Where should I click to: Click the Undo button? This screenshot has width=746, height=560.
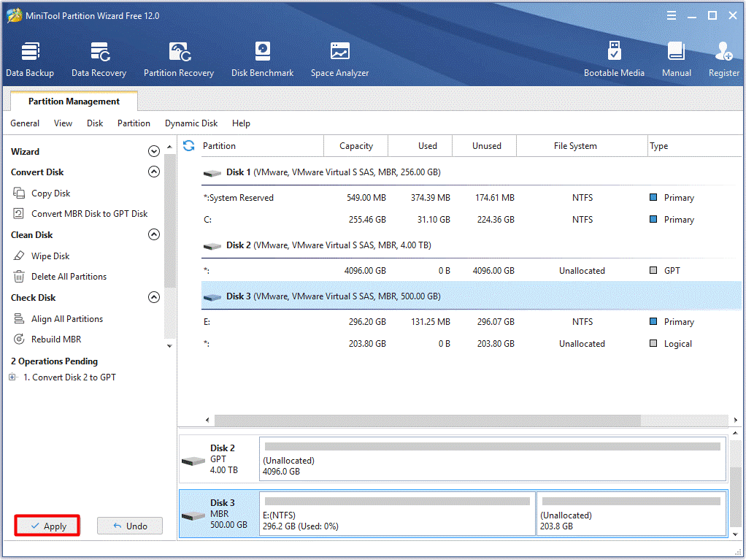pyautogui.click(x=130, y=526)
